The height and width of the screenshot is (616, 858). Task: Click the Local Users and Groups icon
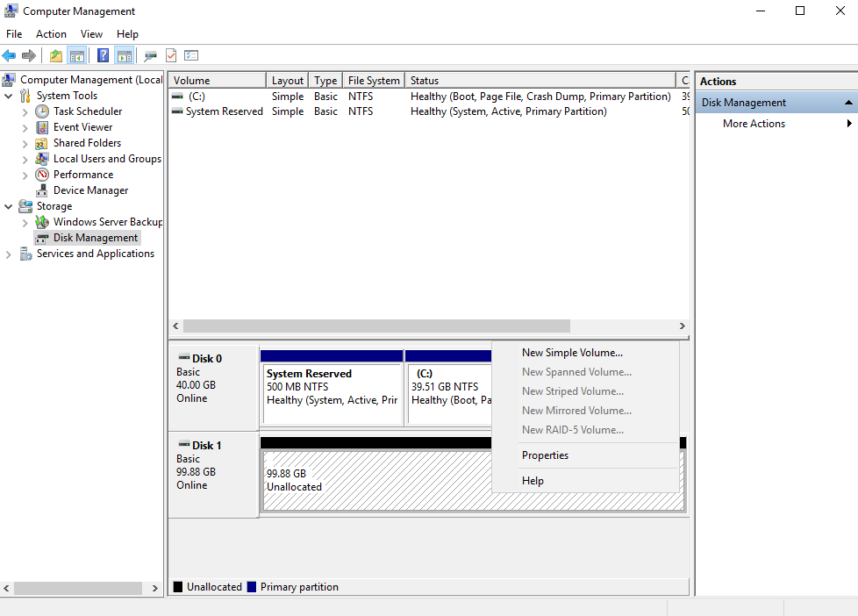(41, 159)
